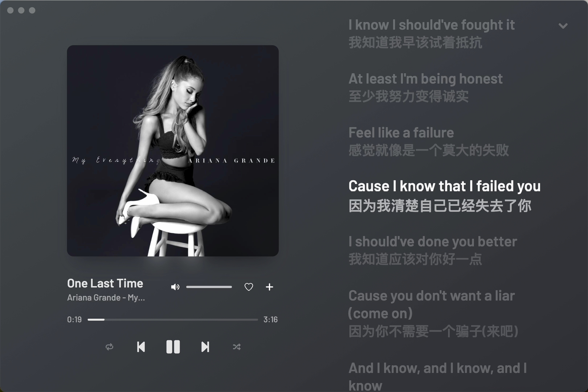Click the My Everything album cover
This screenshot has width=588, height=392.
click(173, 151)
